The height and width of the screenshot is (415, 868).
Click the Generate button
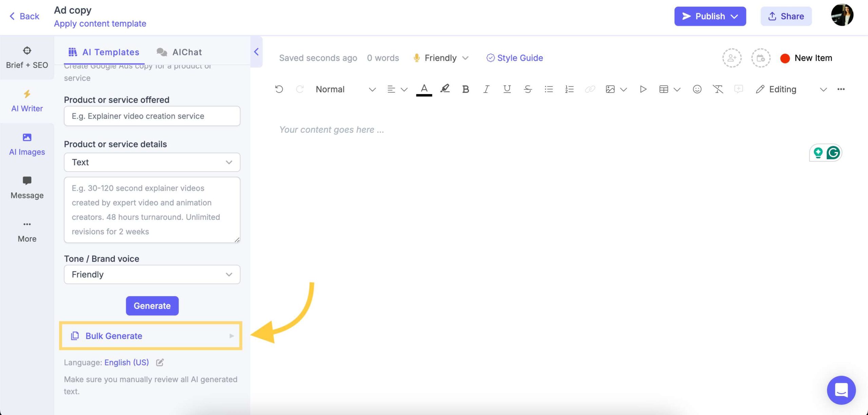pyautogui.click(x=152, y=305)
